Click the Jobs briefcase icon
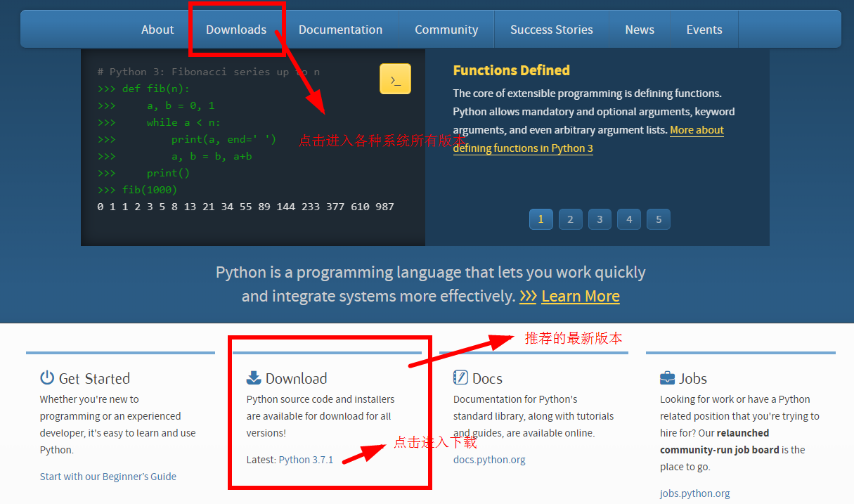 (667, 378)
